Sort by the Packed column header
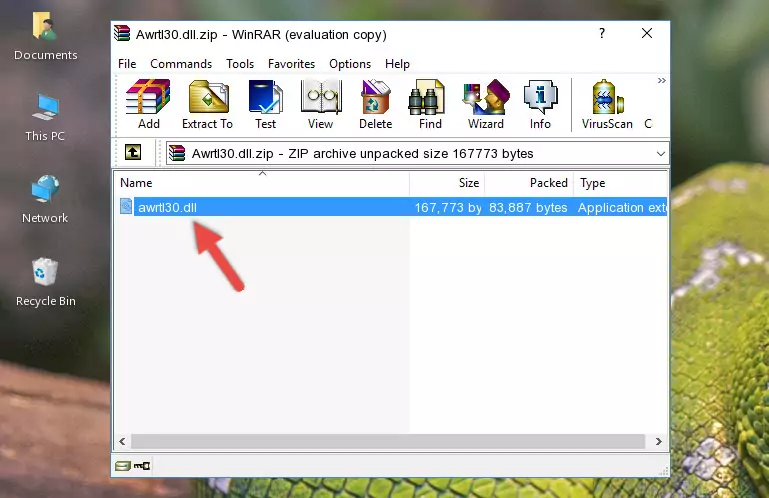The height and width of the screenshot is (498, 769). [529, 183]
